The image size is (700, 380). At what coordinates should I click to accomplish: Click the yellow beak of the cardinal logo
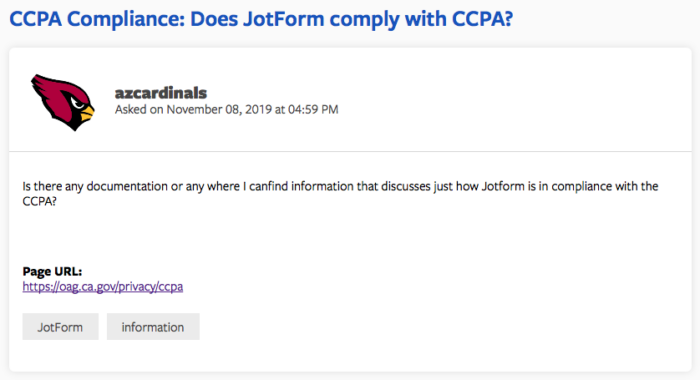click(88, 112)
